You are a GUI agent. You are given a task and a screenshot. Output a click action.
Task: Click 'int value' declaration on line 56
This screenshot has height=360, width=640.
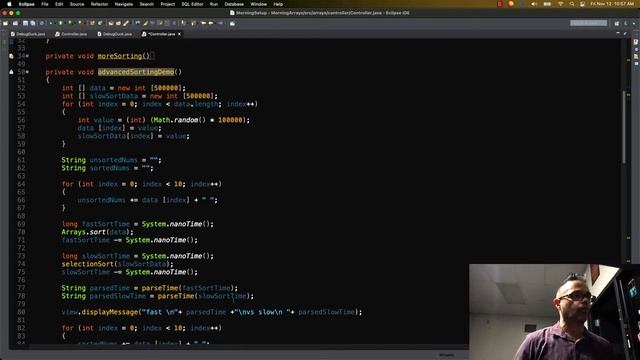coord(96,120)
